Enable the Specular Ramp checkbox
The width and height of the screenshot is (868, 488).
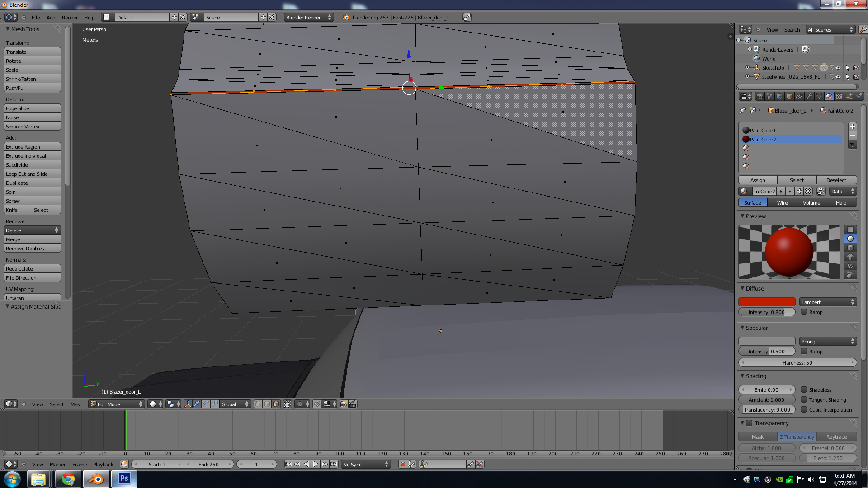tap(804, 351)
